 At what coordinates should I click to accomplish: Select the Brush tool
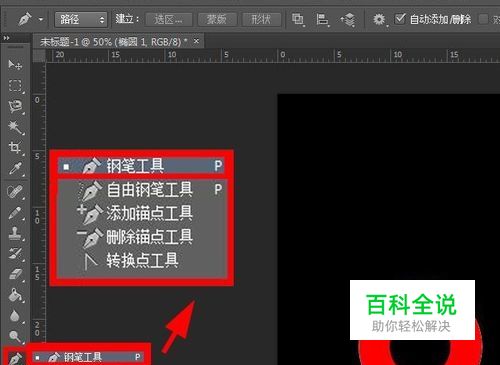pos(15,213)
